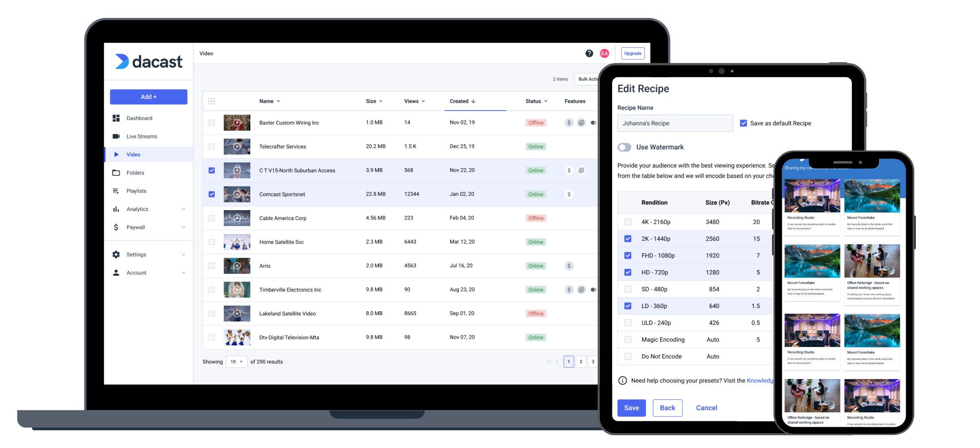Viewport: 980px width, 448px height.
Task: Click the page 2 pagination control
Action: coord(581,362)
